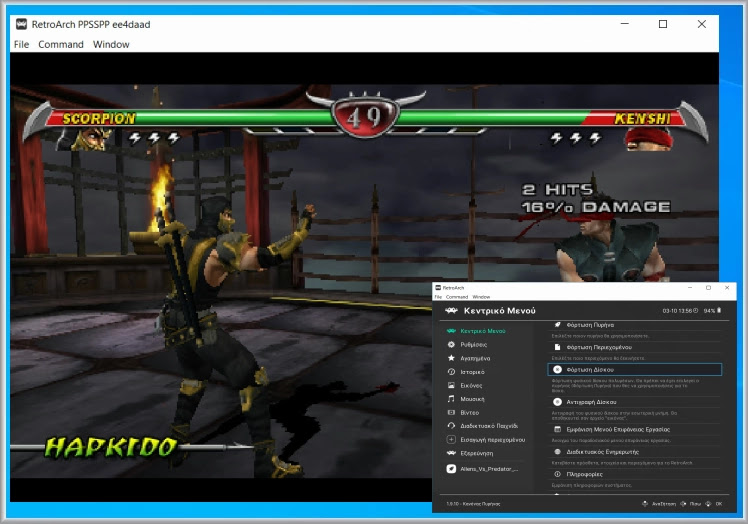
Task: Click OK hint in footer
Action: tap(714, 503)
